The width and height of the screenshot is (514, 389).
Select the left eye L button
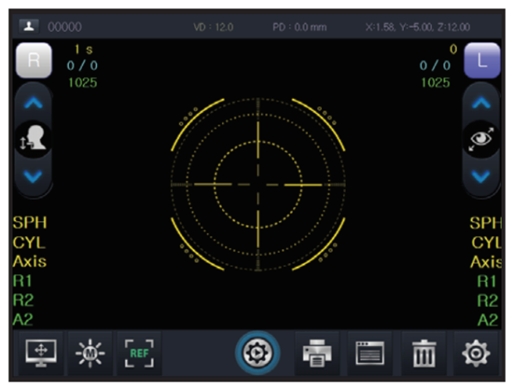pos(482,60)
